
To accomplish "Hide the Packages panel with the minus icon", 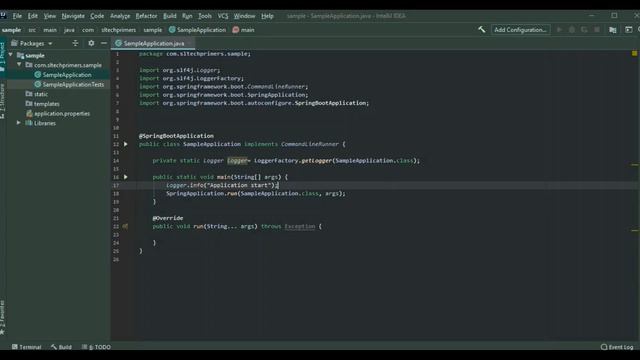I will (104, 43).
